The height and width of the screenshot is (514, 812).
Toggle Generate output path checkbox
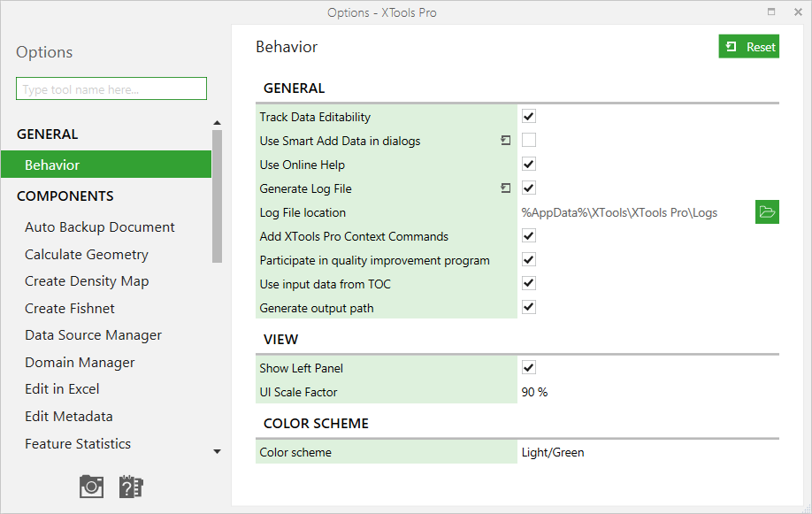tap(529, 307)
